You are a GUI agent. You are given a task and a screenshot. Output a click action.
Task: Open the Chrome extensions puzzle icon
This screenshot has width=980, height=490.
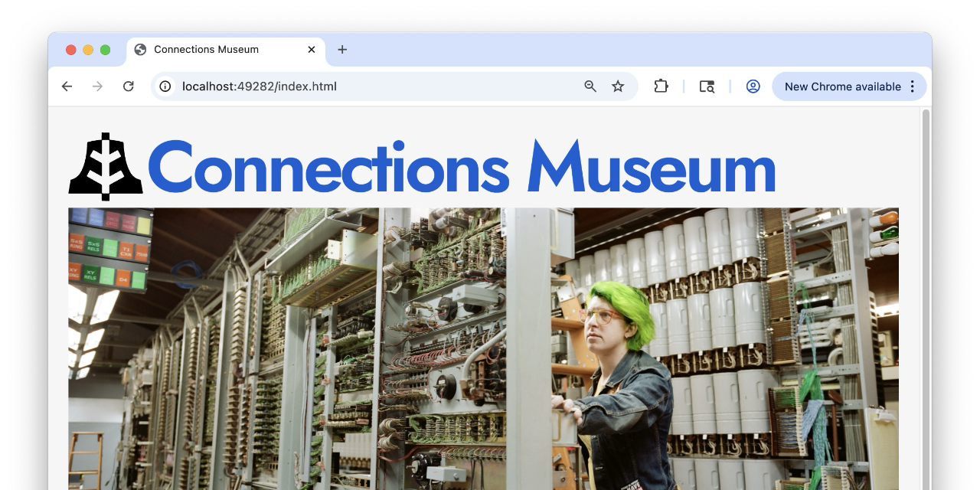coord(661,86)
